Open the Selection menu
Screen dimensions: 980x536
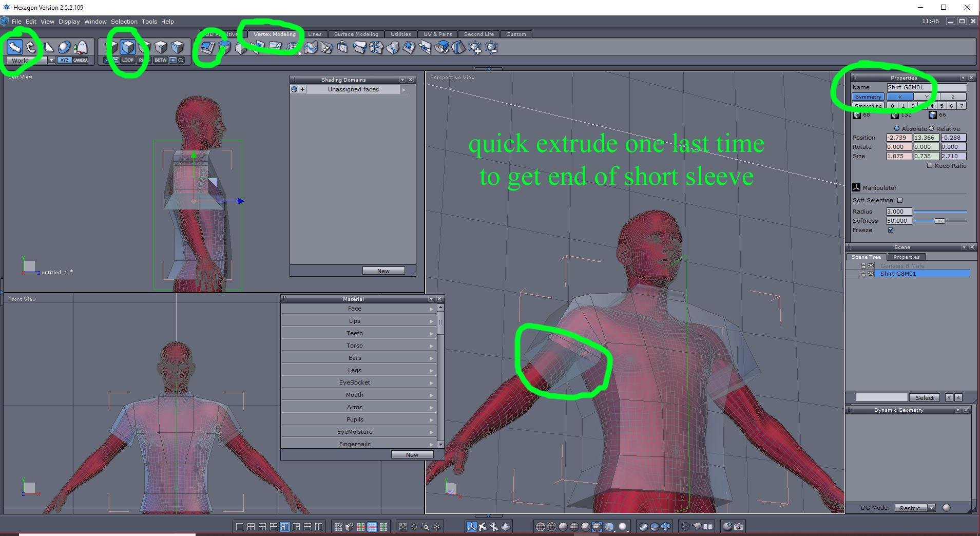[x=124, y=22]
